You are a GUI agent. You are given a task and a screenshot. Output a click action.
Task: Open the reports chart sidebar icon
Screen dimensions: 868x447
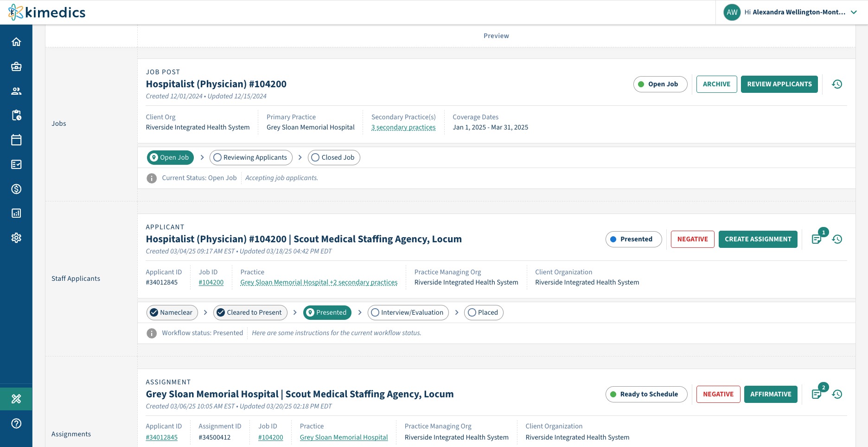(16, 213)
